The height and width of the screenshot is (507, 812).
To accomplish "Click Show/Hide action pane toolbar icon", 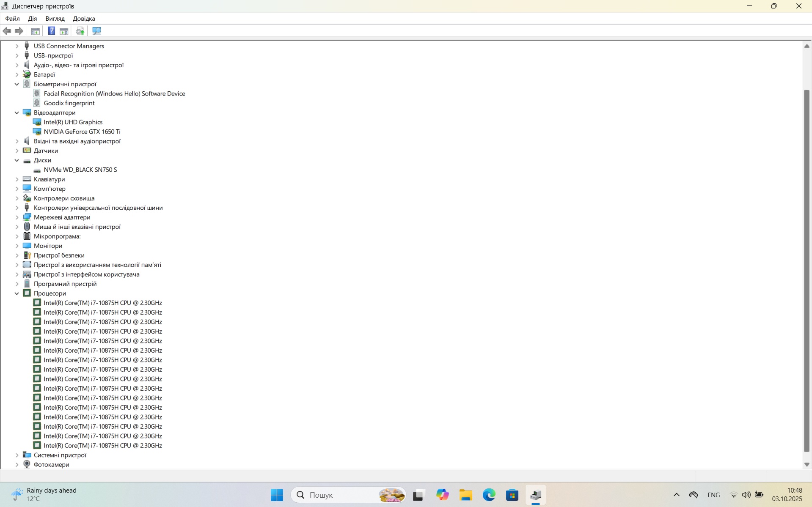I will pos(64,31).
